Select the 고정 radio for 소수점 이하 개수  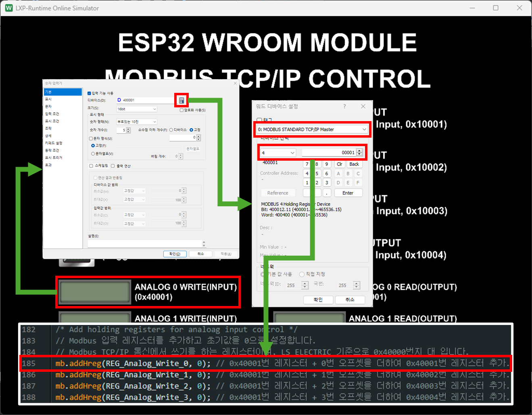[x=191, y=130]
